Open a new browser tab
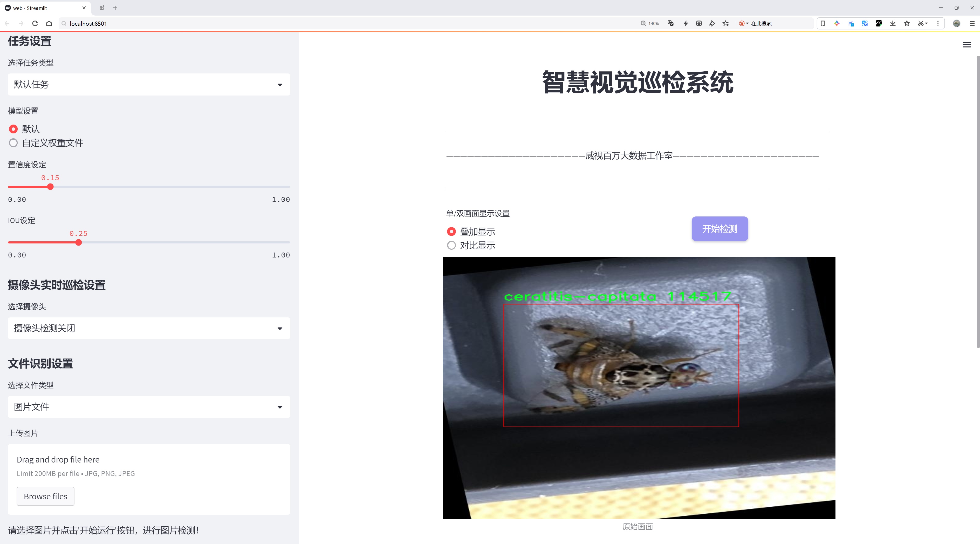The image size is (980, 544). [115, 8]
